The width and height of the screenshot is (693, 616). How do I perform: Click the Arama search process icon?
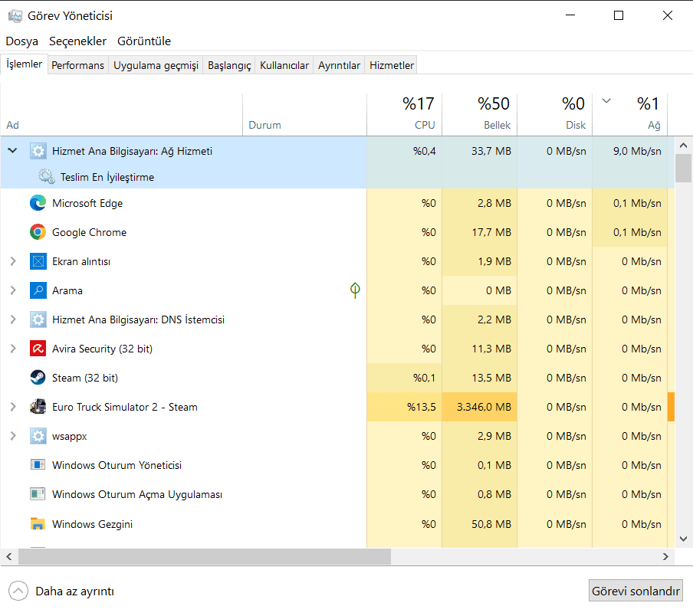click(x=38, y=290)
